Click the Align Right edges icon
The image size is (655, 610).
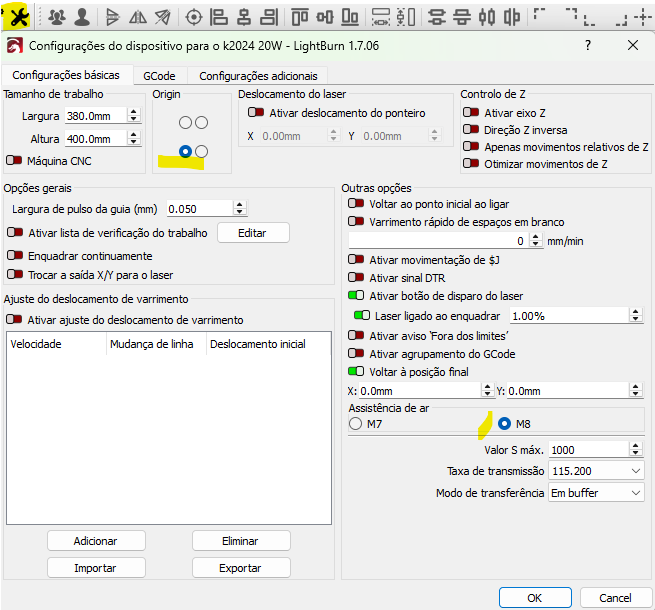click(267, 16)
